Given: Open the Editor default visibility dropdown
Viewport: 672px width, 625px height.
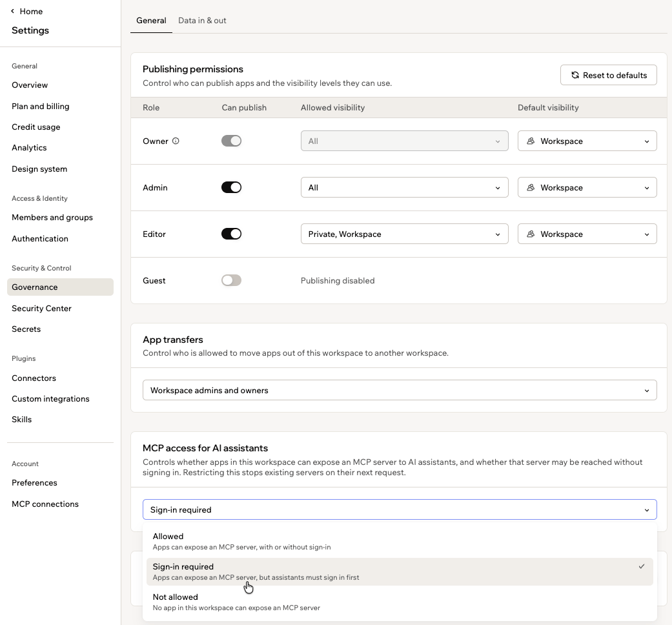Looking at the screenshot, I should pos(587,234).
